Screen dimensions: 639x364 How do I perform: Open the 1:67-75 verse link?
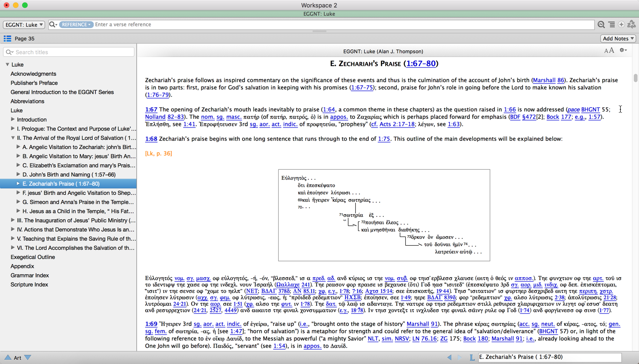[x=362, y=88]
